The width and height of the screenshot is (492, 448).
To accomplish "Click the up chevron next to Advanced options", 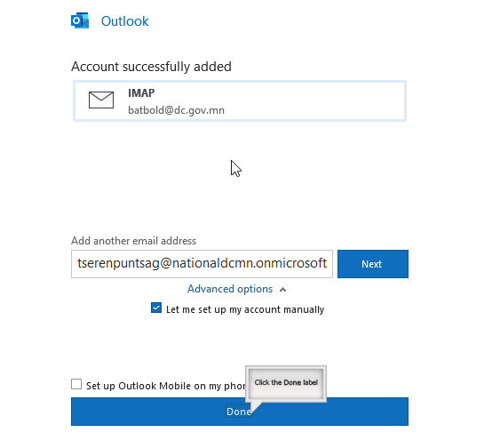I will (282, 290).
